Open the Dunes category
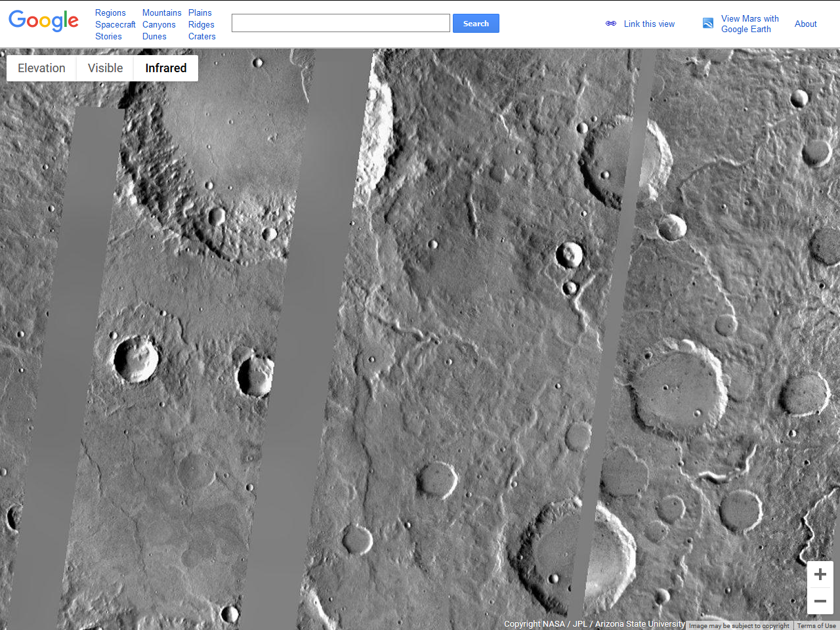Screen dimensions: 840x630 (154, 36)
